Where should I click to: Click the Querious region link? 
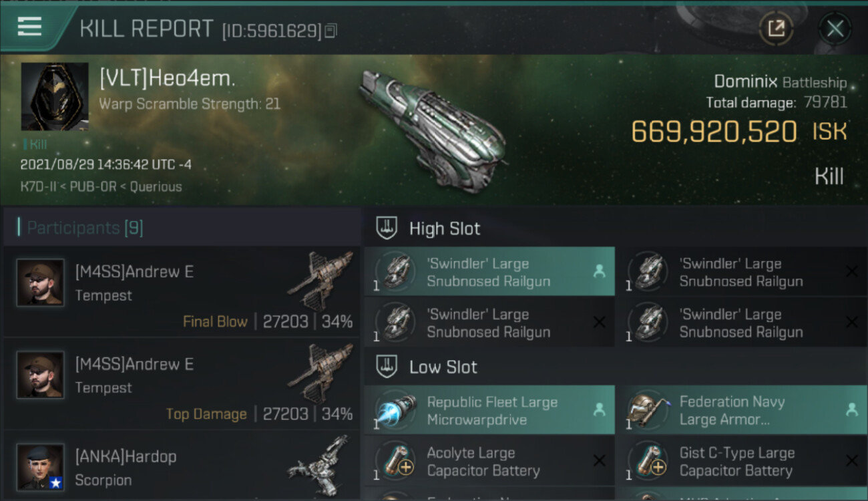click(x=156, y=187)
